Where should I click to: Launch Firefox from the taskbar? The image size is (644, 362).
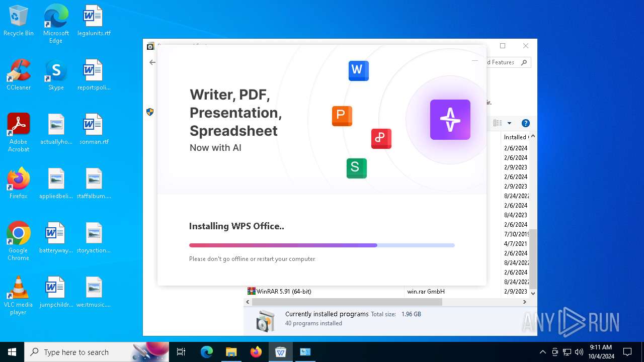coord(256,352)
